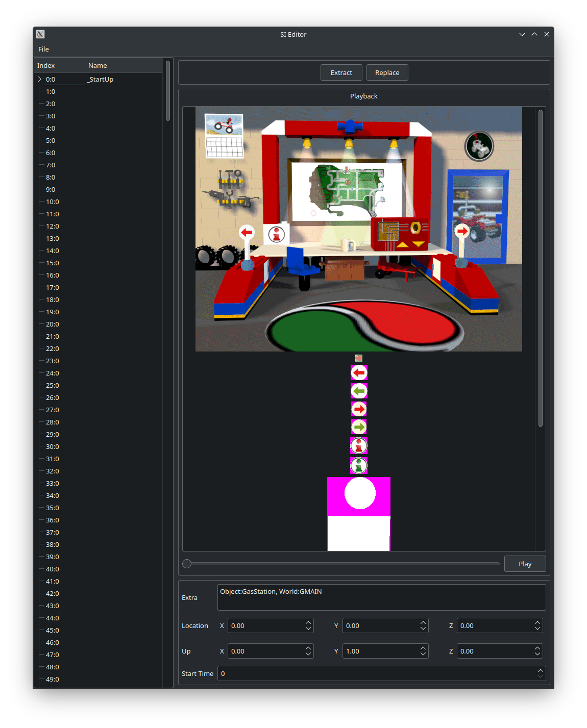
Task: Click the tree list vertical scrollbar
Action: point(167,91)
